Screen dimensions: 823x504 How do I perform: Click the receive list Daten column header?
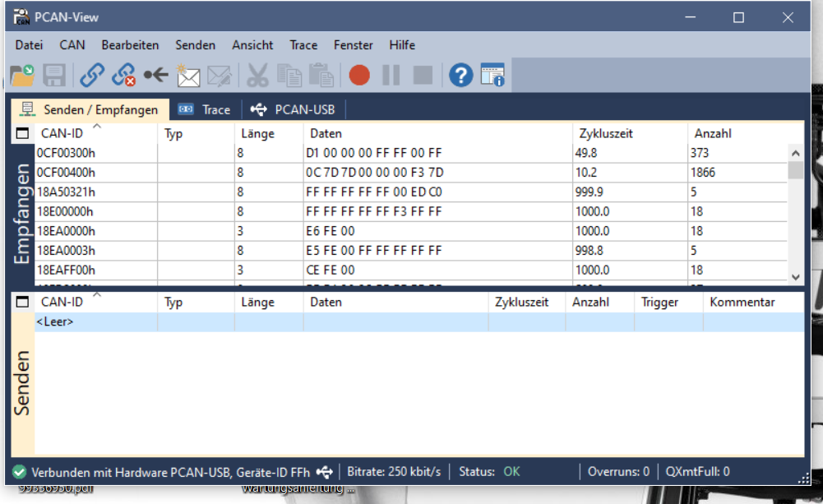click(x=438, y=133)
